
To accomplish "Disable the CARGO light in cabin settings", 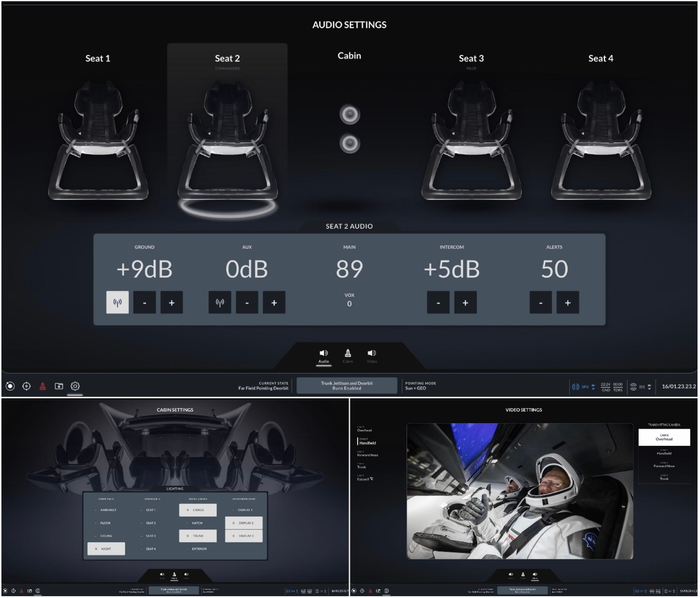I will (x=198, y=510).
